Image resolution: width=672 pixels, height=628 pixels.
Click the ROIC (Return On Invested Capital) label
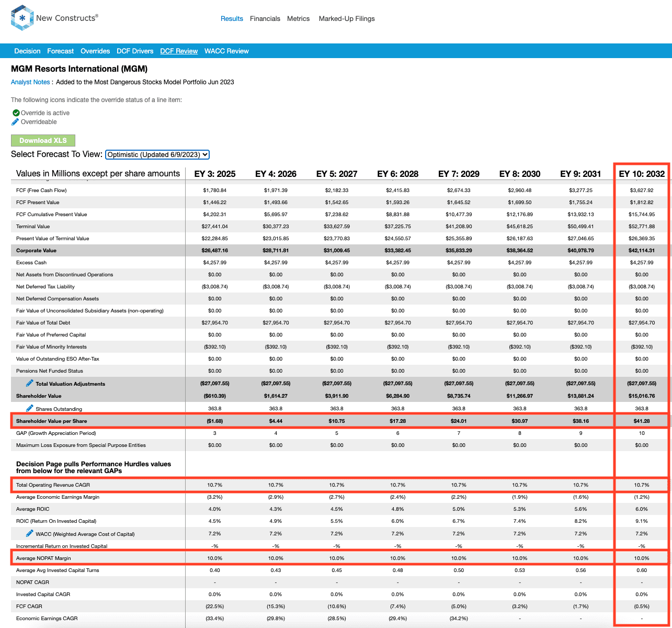(56, 521)
